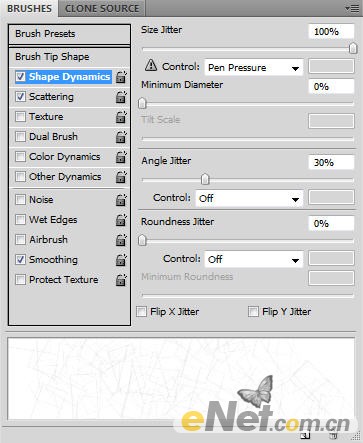Enable the Texture checkbox
Image resolution: width=363 pixels, height=443 pixels.
click(20, 117)
